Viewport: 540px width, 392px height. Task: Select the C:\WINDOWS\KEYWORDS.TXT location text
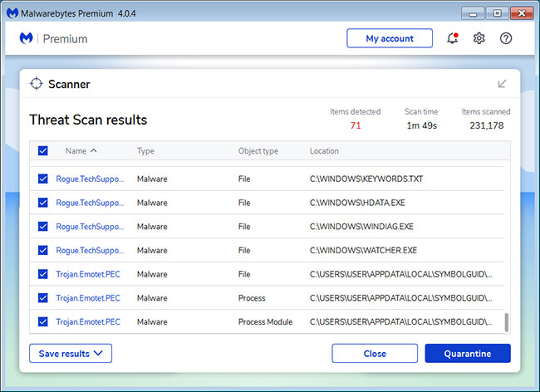[x=366, y=179]
